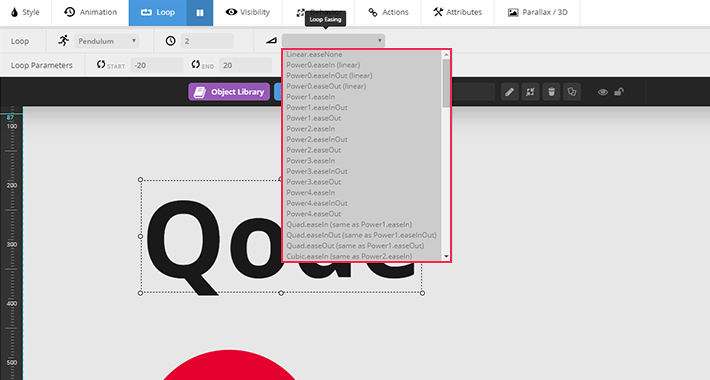This screenshot has height=380, width=710.
Task: Open the Object Library
Action: point(229,92)
